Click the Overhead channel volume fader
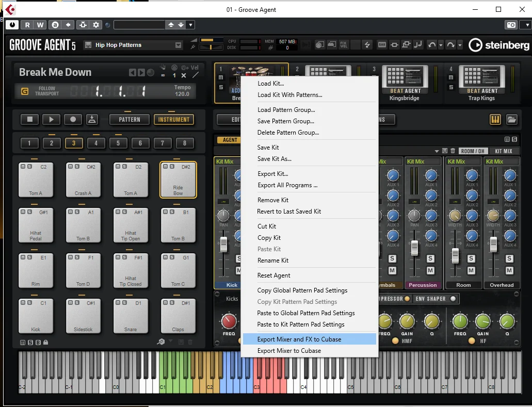 click(493, 244)
